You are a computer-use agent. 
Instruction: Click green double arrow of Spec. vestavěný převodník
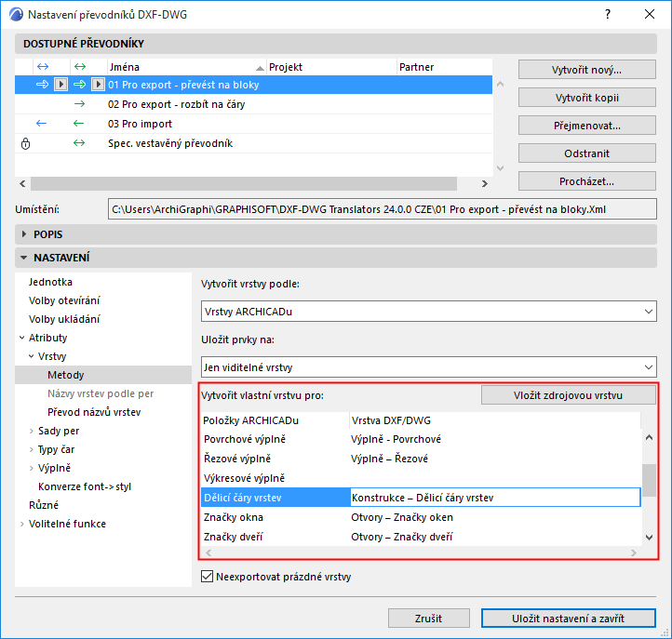click(79, 143)
